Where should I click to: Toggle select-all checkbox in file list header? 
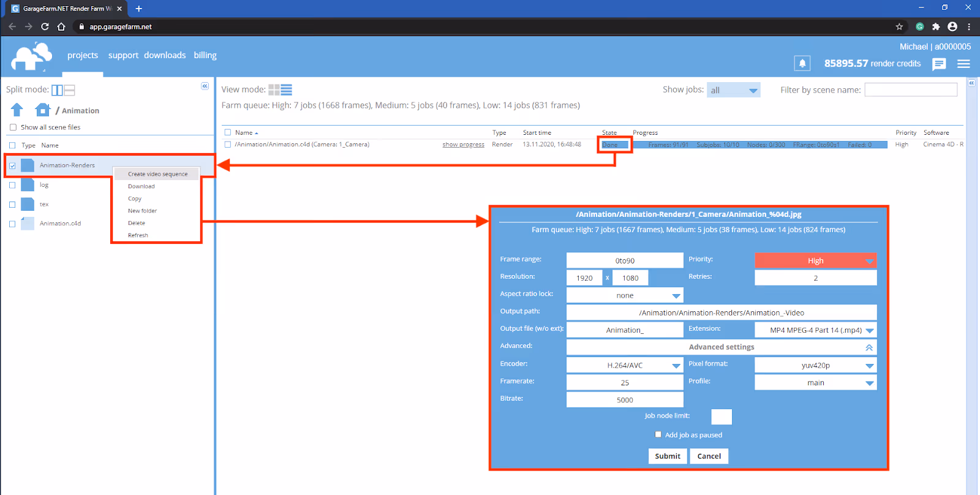coord(12,146)
